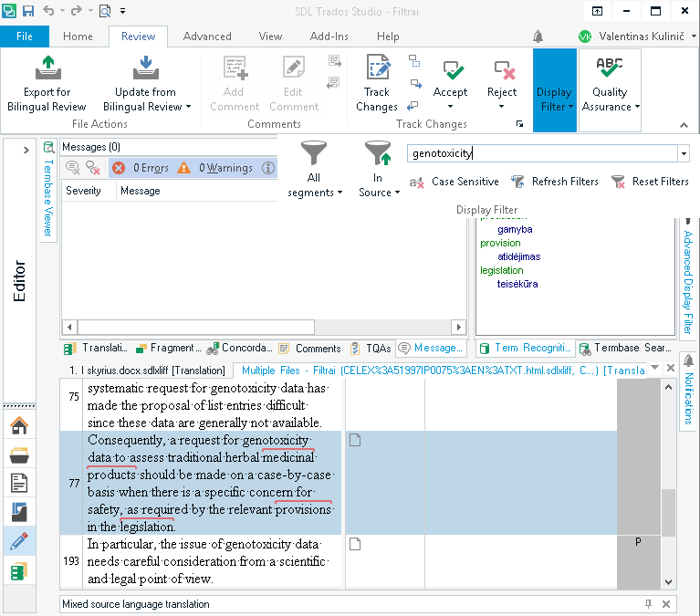The image size is (700, 616).
Task: Click the Add Comment icon
Action: [x=235, y=68]
